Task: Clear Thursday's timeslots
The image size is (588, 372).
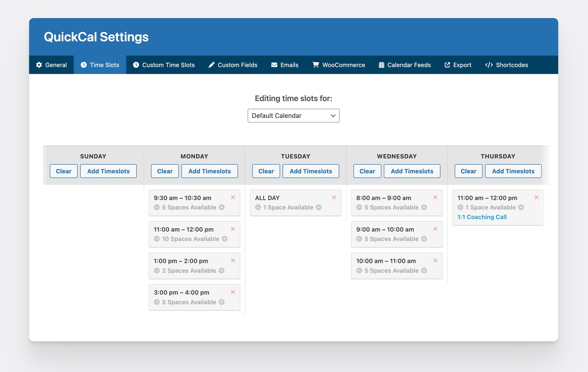Action: click(468, 171)
